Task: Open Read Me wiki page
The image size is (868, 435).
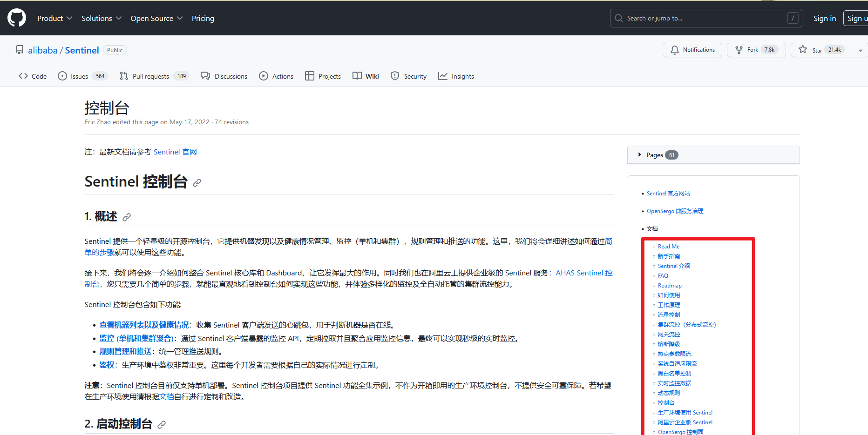Action: click(x=669, y=247)
